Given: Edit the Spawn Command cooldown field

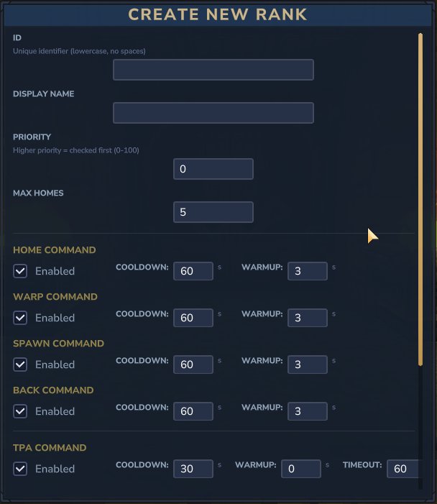Looking at the screenshot, I should [x=193, y=365].
